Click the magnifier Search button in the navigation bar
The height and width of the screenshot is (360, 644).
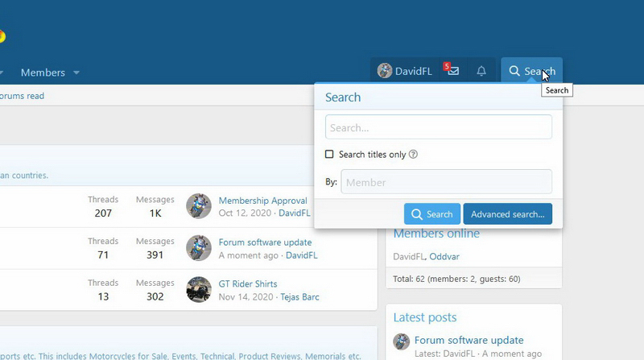[531, 71]
